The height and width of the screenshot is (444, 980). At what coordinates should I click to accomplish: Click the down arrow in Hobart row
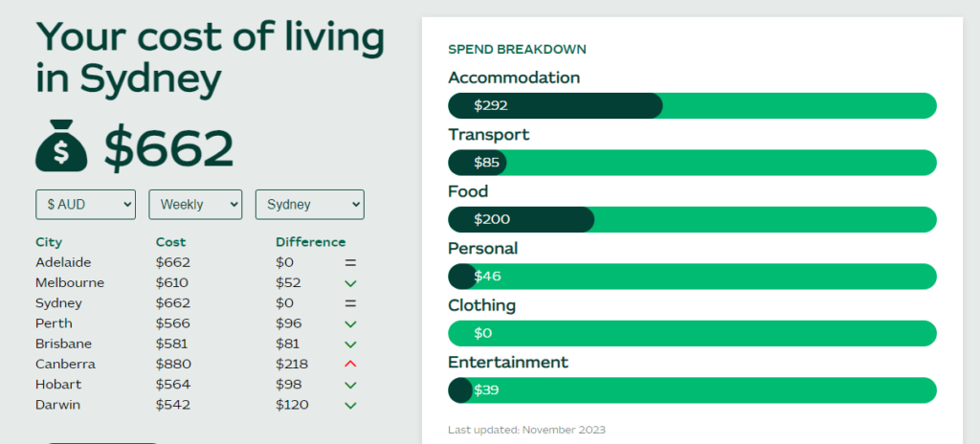click(350, 385)
